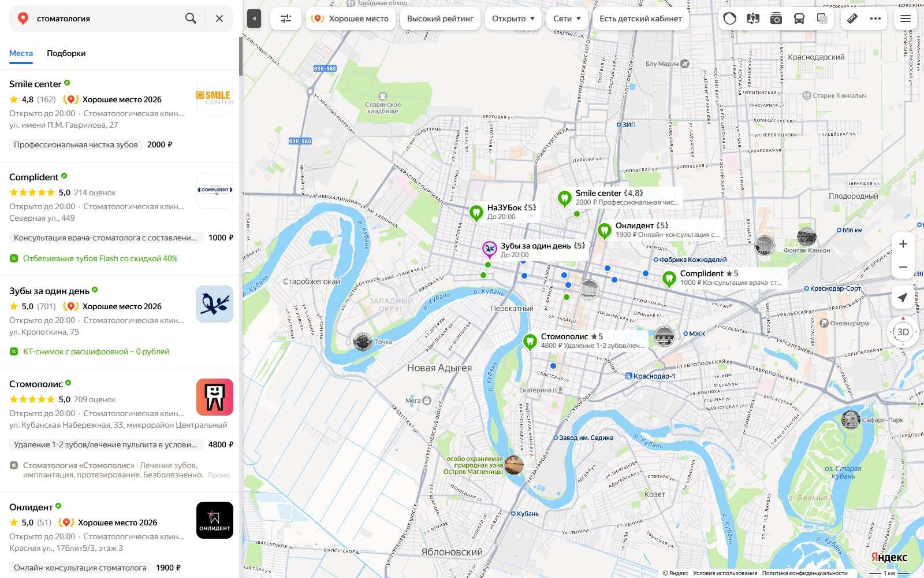Viewport: 924px width, 578px height.
Task: Toggle the 3D tilt map view
Action: pos(903,332)
